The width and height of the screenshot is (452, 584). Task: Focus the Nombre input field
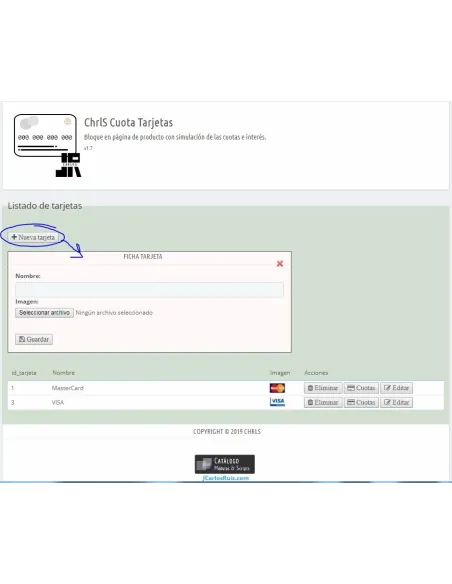tap(149, 290)
